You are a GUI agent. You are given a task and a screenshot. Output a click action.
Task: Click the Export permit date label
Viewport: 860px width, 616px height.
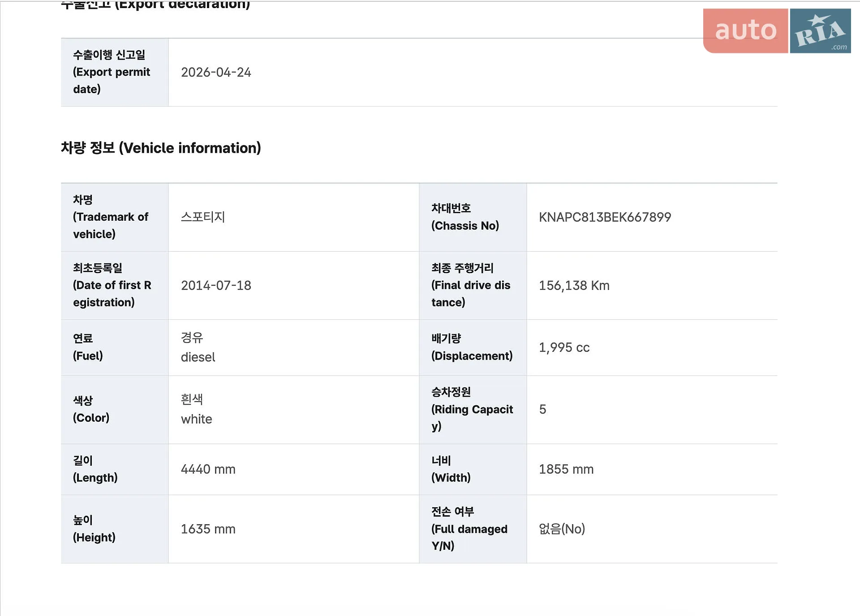pyautogui.click(x=112, y=72)
